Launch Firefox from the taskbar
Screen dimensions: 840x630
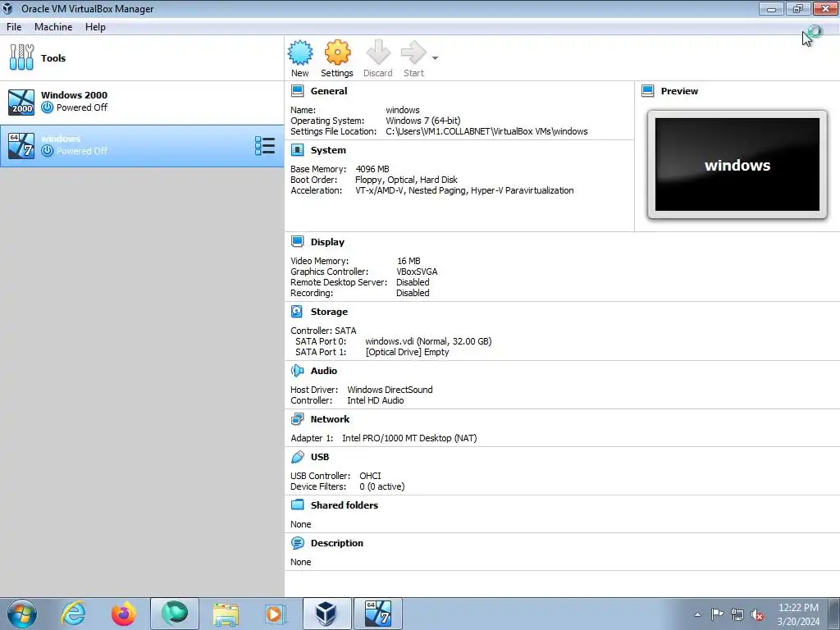pos(124,614)
